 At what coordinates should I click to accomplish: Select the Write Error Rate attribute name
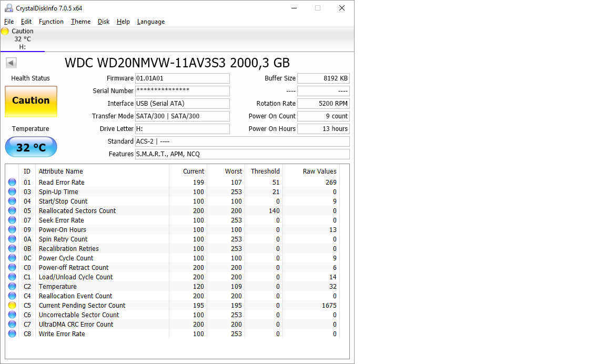click(x=62, y=334)
